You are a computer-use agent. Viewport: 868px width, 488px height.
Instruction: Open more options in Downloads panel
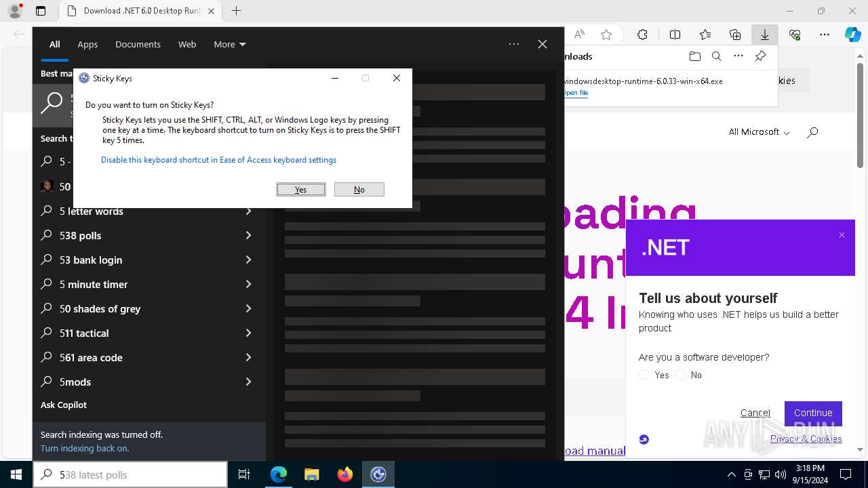point(738,56)
